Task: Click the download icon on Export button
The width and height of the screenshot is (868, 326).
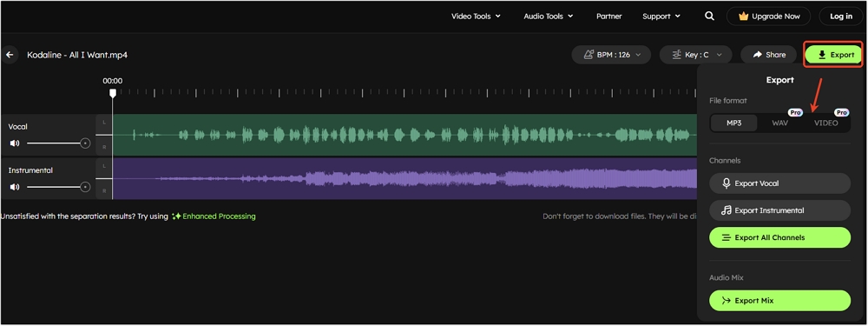Action: (x=822, y=55)
